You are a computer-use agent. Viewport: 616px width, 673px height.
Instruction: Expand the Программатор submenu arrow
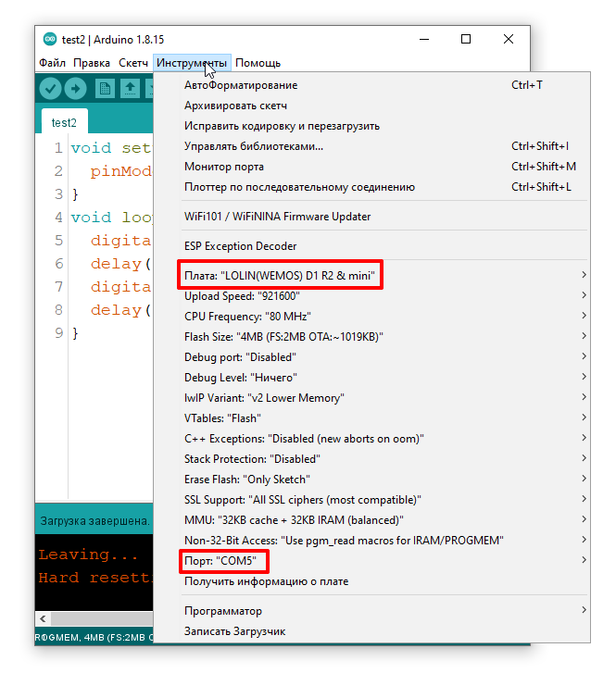coord(584,611)
